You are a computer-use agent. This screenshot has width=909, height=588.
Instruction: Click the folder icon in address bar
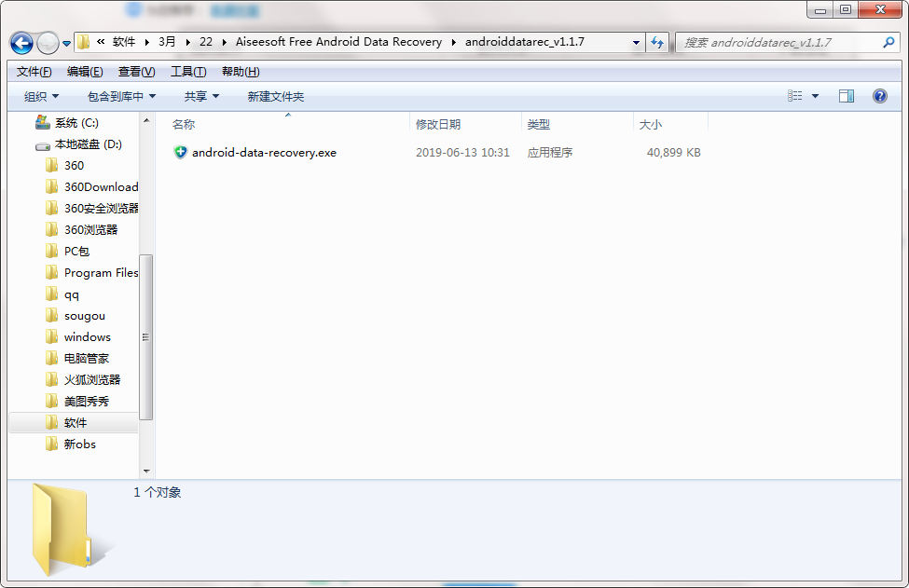point(84,42)
